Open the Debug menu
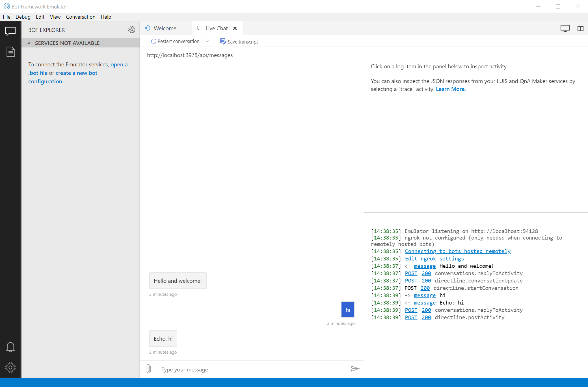The width and height of the screenshot is (588, 387). tap(23, 17)
